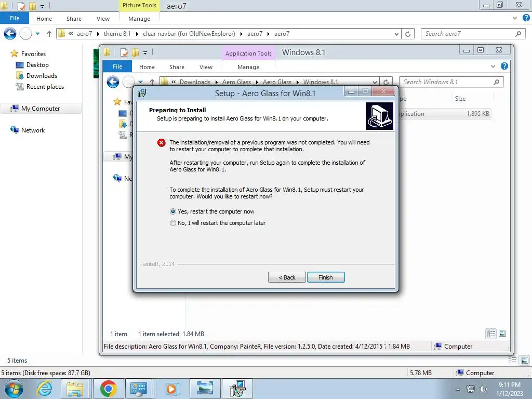Go up one folder in Windows 8.1 window

pyautogui.click(x=152, y=82)
